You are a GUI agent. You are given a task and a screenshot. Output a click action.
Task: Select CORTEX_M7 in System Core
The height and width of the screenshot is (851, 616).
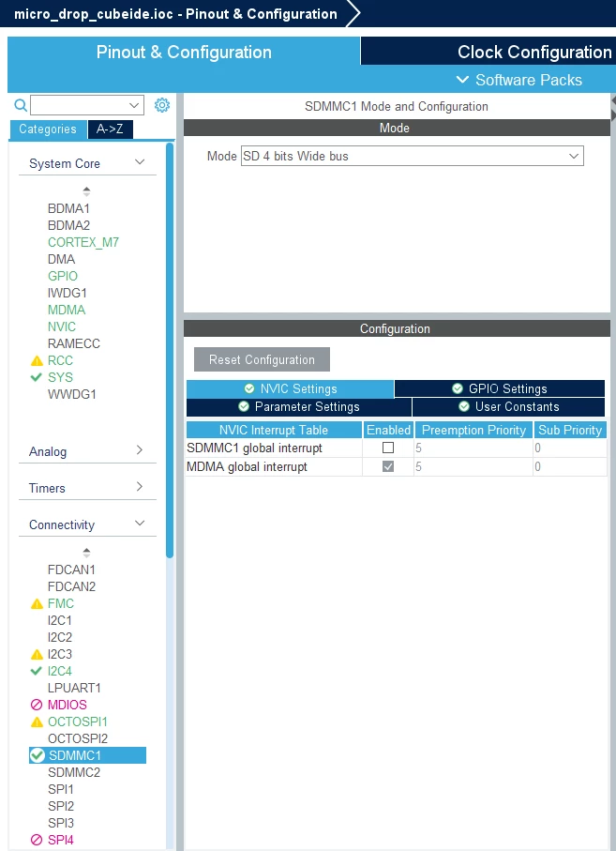83,242
